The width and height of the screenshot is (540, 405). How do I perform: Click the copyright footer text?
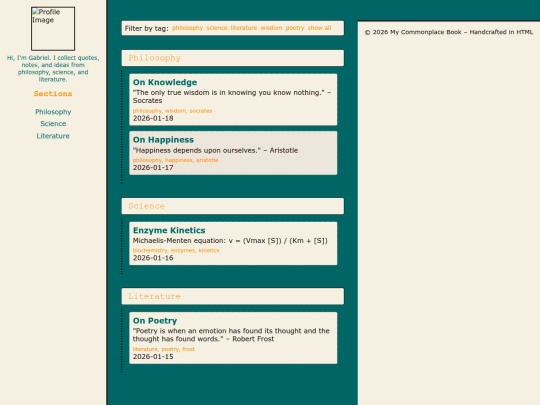pyautogui.click(x=449, y=32)
